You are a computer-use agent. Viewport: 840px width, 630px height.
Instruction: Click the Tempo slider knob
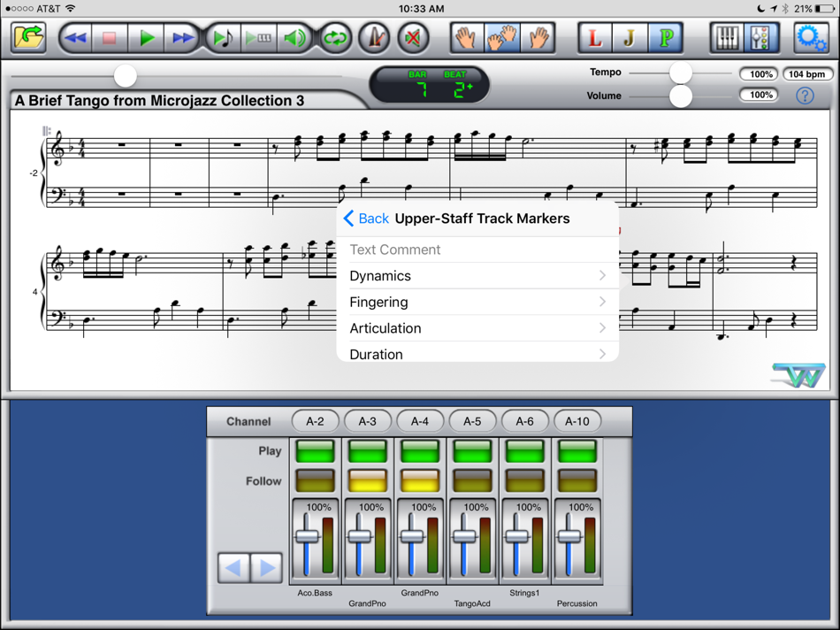(681, 73)
